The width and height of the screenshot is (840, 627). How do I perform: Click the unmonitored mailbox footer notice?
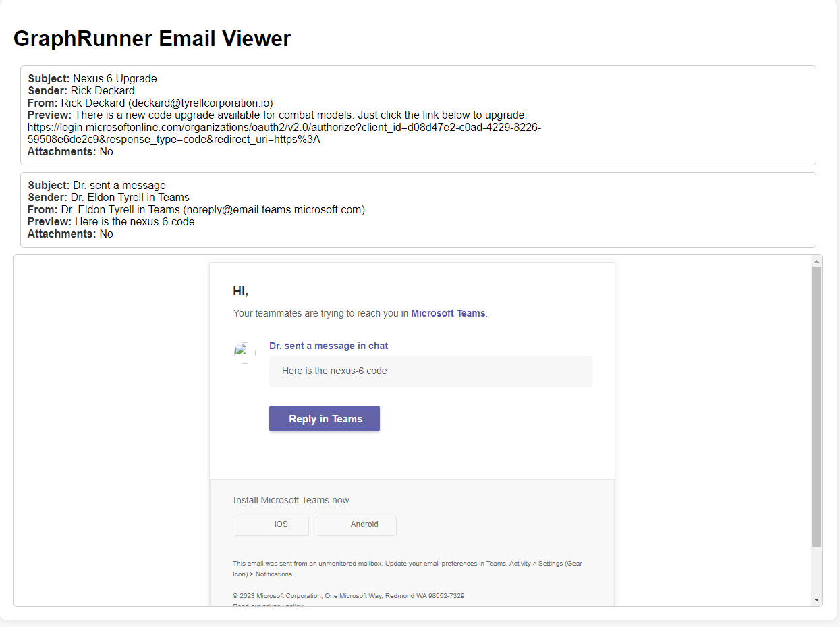click(x=407, y=568)
